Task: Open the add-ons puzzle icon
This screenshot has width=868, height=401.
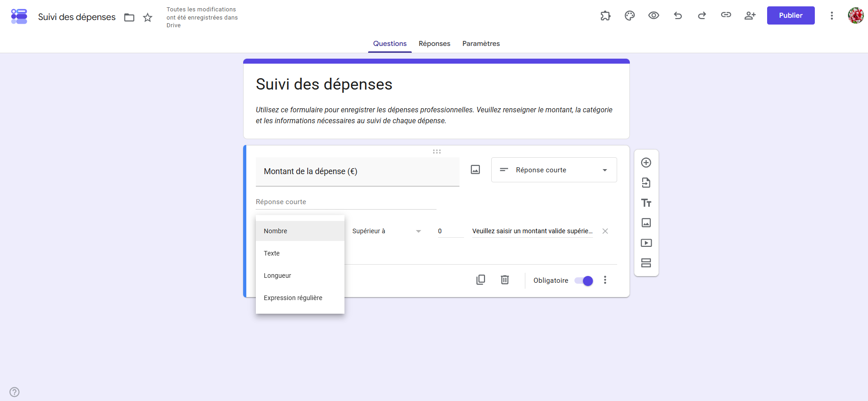Action: point(605,15)
